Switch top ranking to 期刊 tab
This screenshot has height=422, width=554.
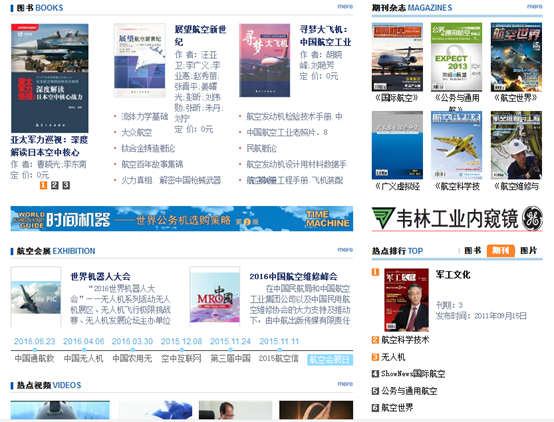point(500,251)
